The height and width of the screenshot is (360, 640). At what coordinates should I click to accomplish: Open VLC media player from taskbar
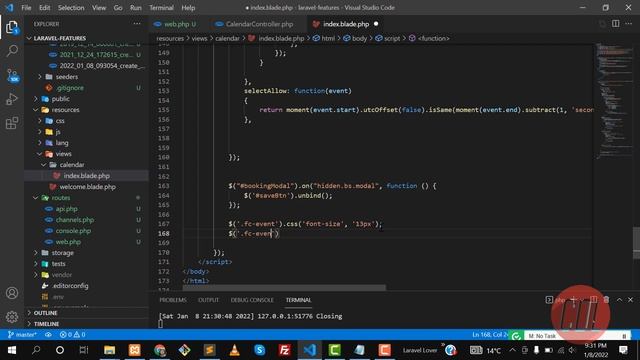(234, 350)
